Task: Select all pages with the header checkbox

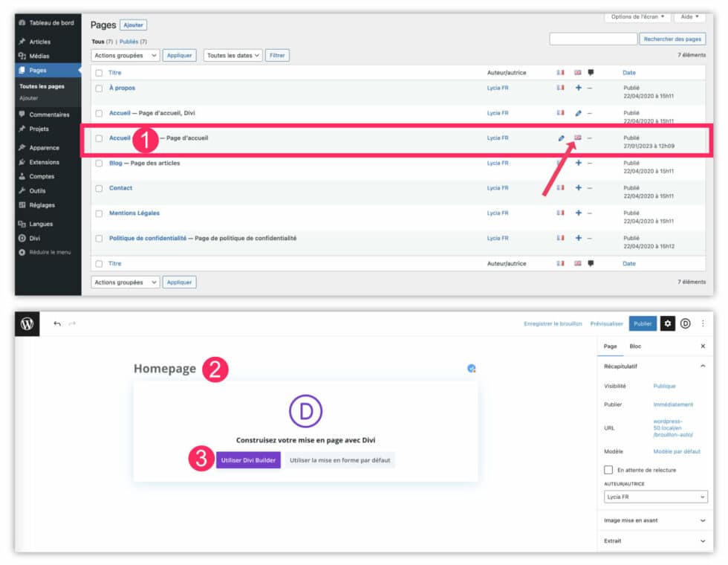Action: pyautogui.click(x=98, y=72)
